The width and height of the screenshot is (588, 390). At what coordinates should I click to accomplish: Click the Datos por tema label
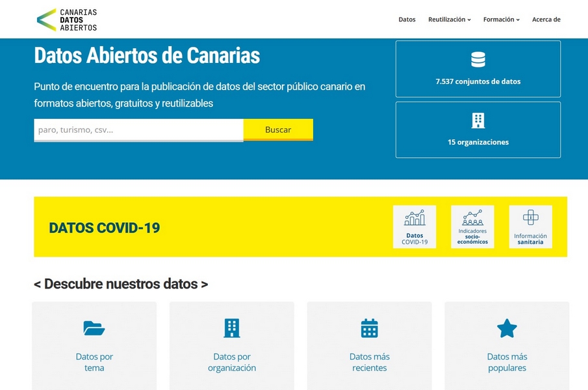click(94, 362)
